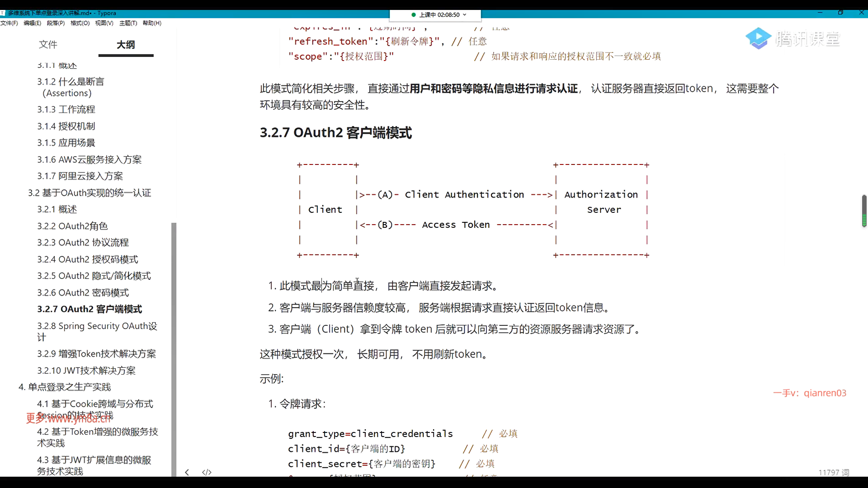The image size is (868, 488).
Task: Expand the in-class timer dropdown arrow
Action: coord(465,15)
